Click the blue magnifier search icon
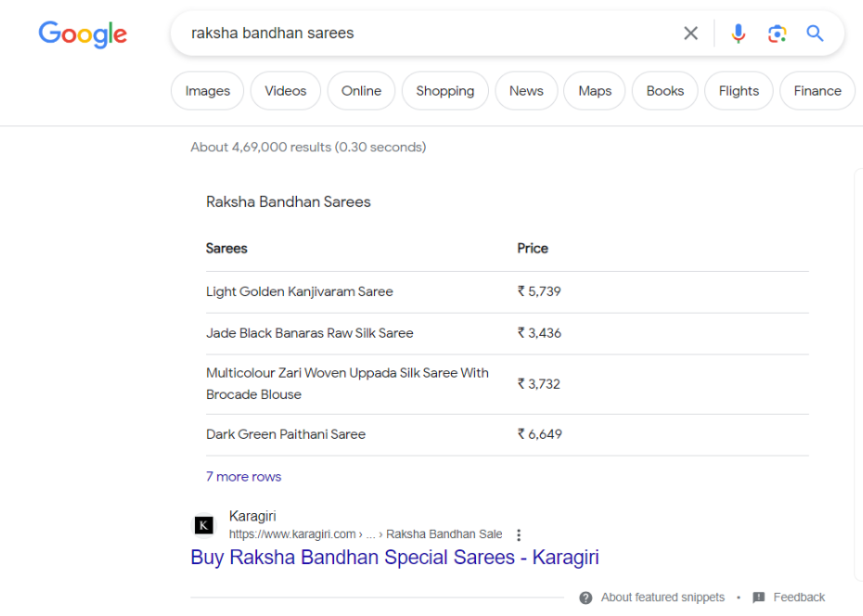This screenshot has height=616, width=863. coord(815,33)
